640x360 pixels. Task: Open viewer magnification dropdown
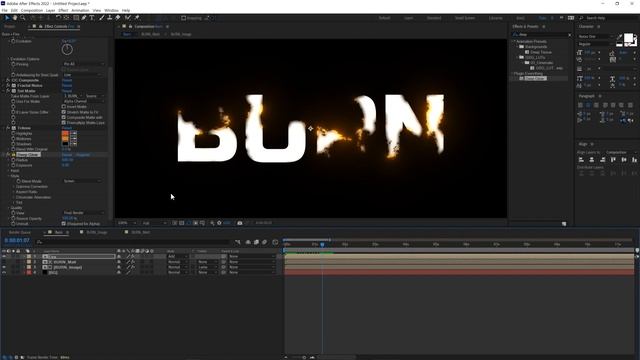(x=127, y=223)
